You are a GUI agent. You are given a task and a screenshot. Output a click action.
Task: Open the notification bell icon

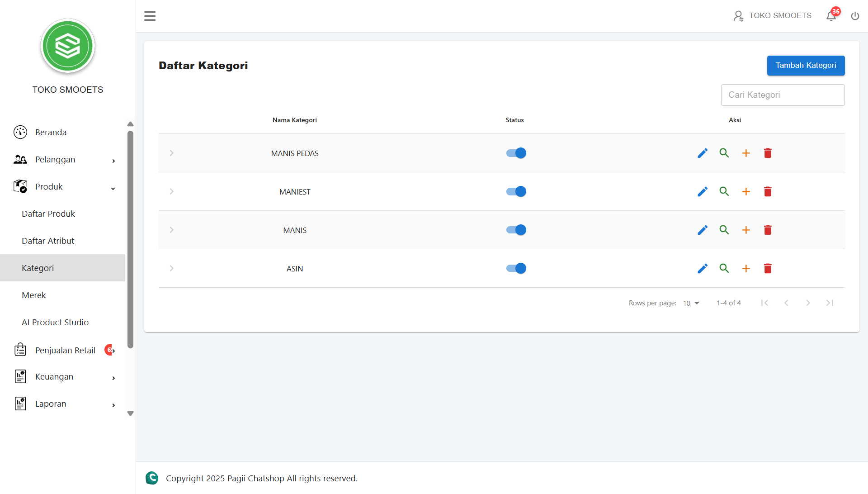click(831, 16)
